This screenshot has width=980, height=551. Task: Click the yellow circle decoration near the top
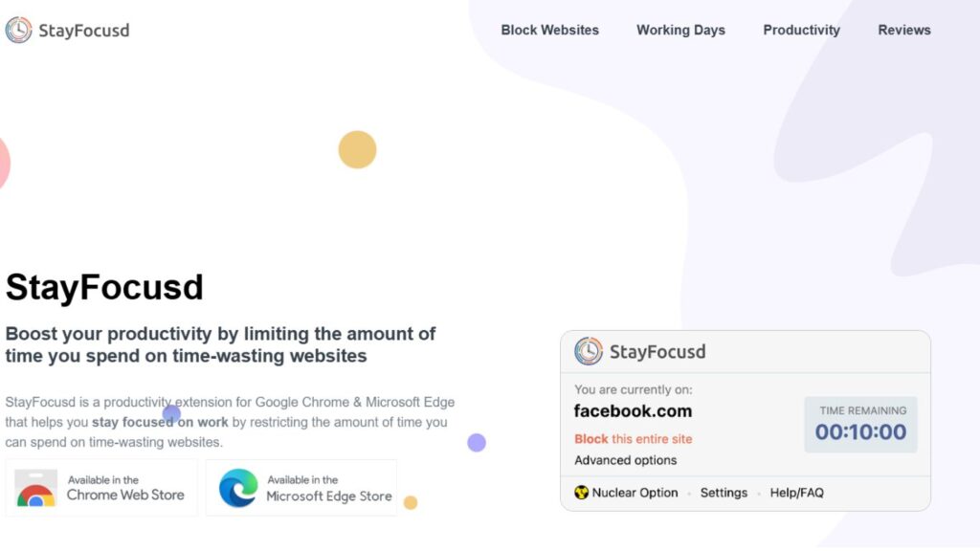(x=357, y=149)
